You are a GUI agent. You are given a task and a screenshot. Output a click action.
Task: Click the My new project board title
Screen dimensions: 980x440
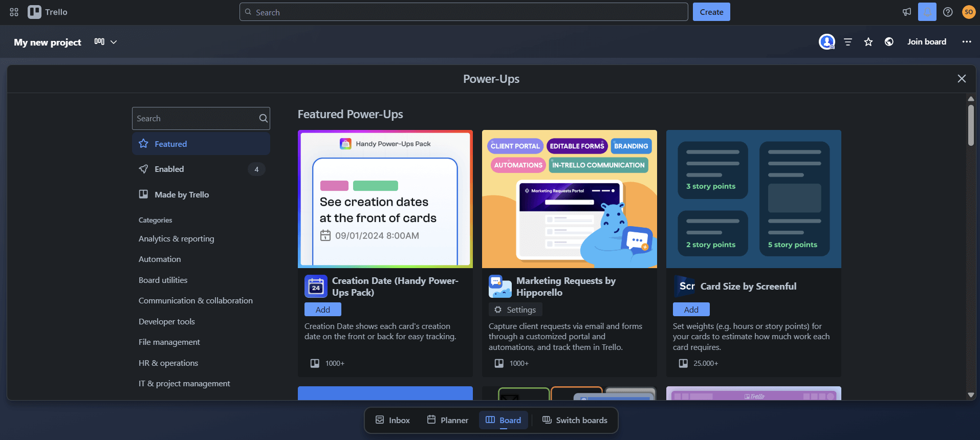(x=48, y=42)
